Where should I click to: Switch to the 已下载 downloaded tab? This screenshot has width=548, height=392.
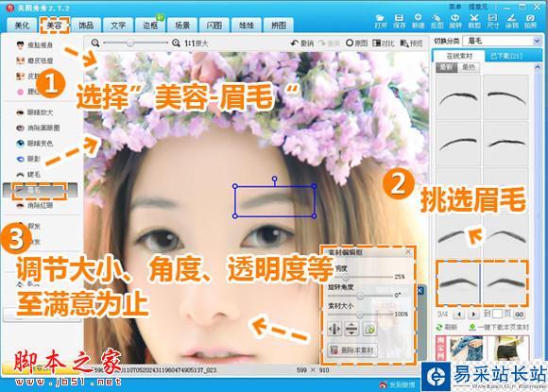tap(506, 56)
